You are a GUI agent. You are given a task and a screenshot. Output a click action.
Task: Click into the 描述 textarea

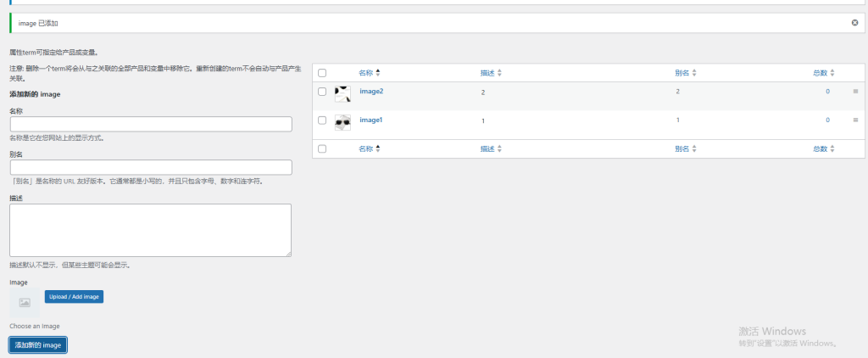coord(151,229)
